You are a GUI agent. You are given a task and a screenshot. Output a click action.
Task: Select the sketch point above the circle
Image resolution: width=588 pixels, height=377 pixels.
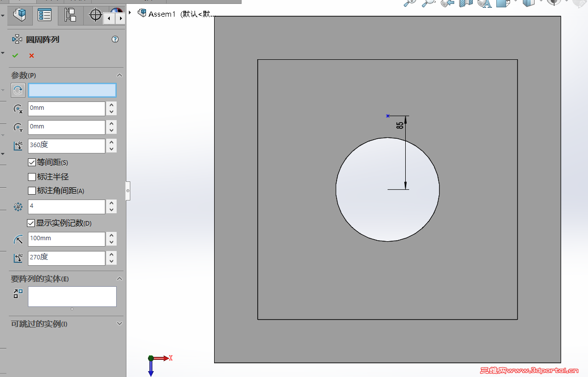[388, 116]
